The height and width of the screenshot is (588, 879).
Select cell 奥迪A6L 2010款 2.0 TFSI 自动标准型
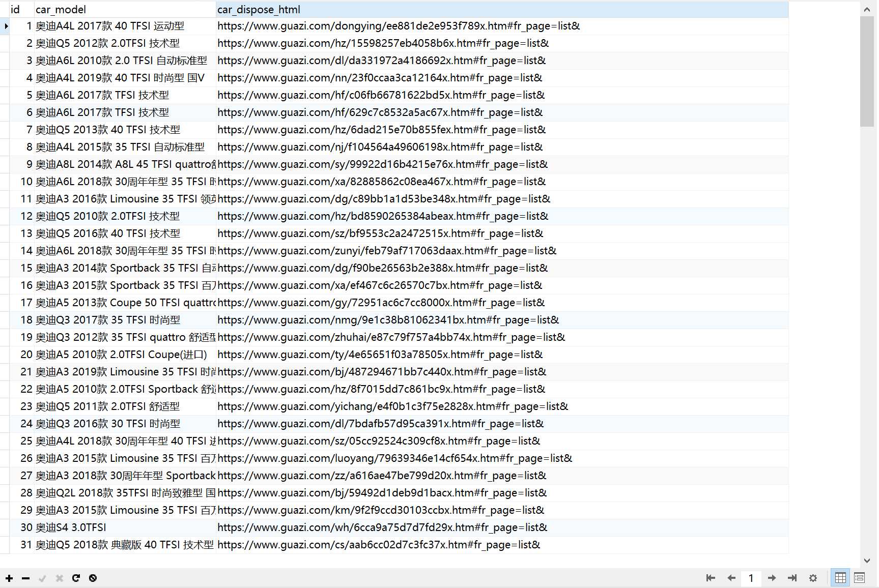pos(125,61)
